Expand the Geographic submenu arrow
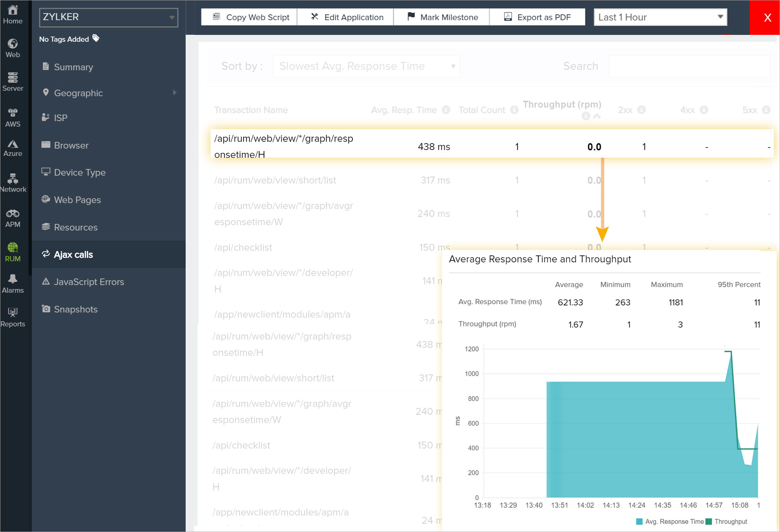 point(175,93)
